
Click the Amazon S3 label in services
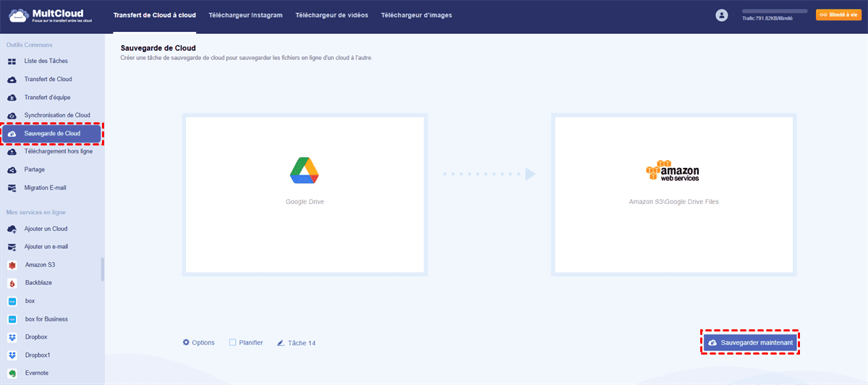(40, 266)
